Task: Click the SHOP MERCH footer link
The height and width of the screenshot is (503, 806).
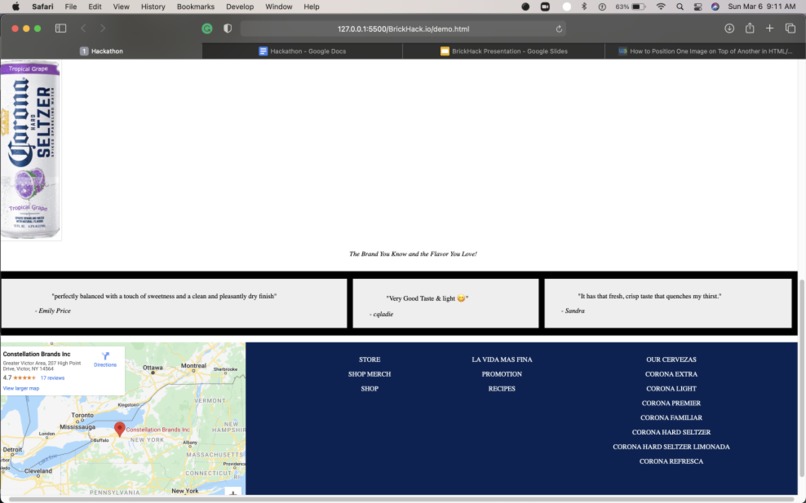Action: 370,374
